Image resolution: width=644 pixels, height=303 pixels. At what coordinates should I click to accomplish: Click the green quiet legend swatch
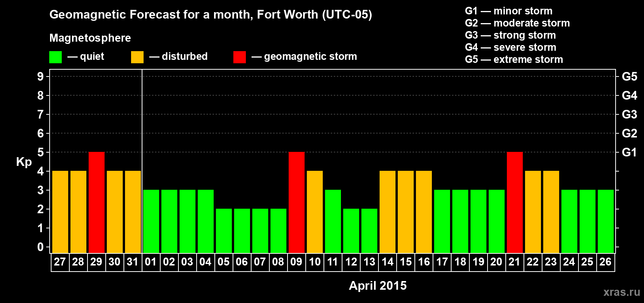click(55, 57)
